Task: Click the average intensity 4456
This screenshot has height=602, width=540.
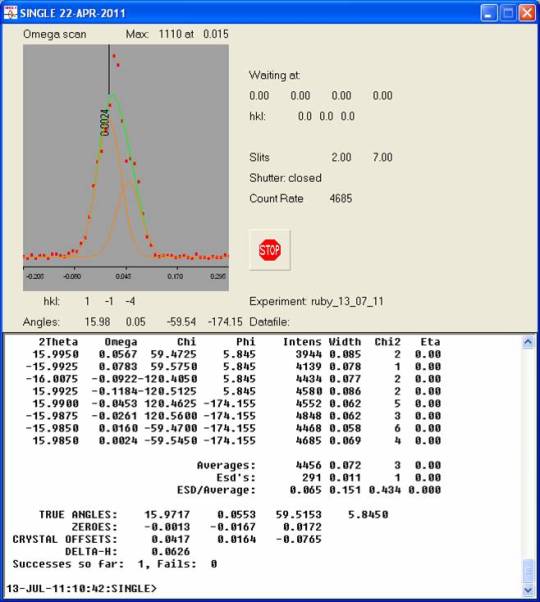Action: [x=309, y=465]
